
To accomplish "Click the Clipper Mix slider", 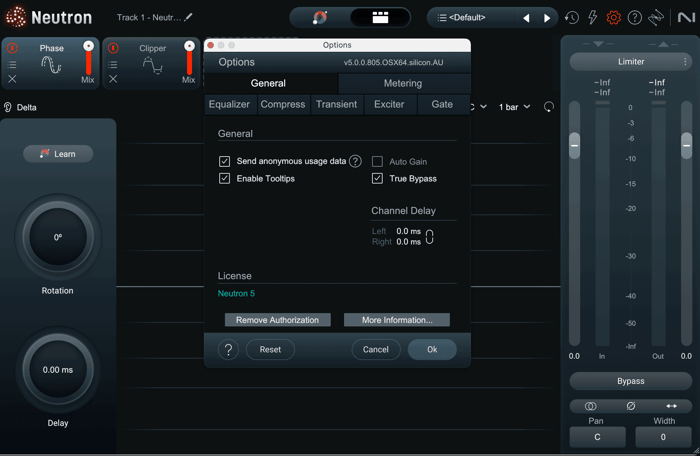I will pos(189,57).
